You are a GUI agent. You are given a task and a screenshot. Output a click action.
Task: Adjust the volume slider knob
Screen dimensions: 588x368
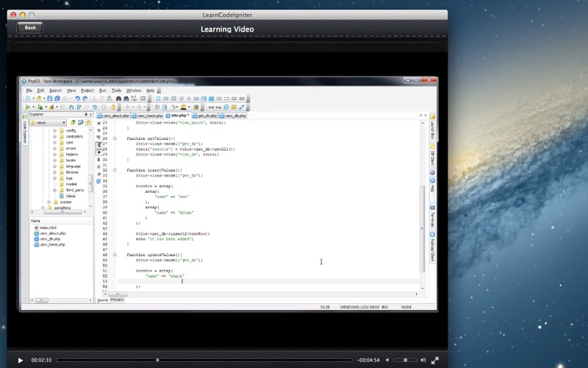(x=405, y=360)
